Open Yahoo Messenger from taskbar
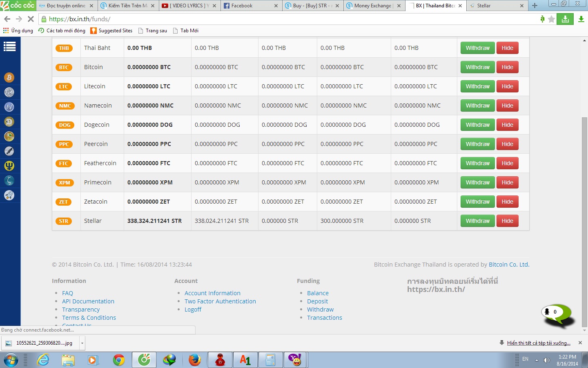The height and width of the screenshot is (368, 588). click(x=295, y=360)
